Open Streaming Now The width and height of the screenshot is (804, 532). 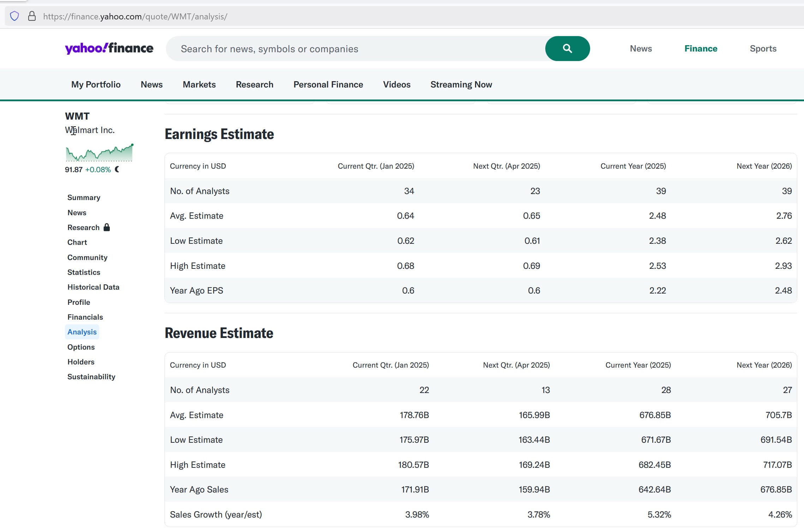(461, 84)
